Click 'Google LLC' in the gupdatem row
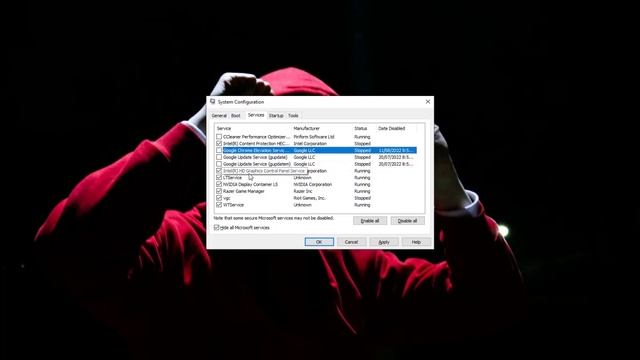 click(304, 164)
